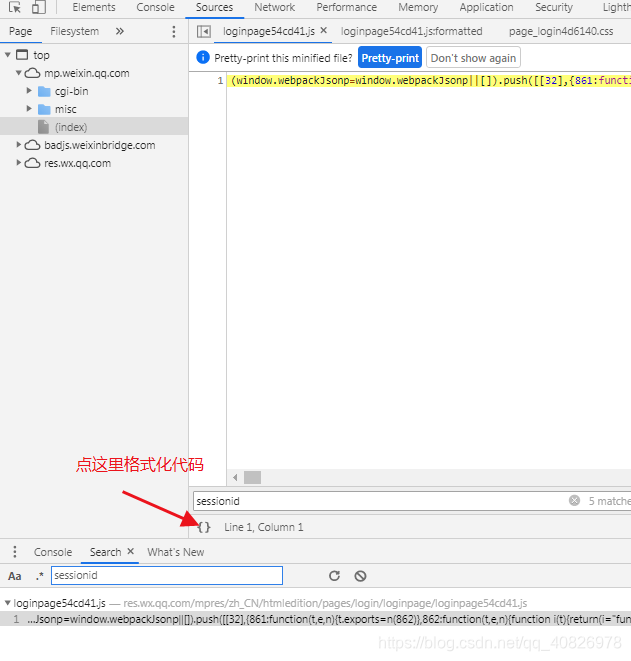Open the Security panel tab
Image resolution: width=631 pixels, height=661 pixels.
point(554,8)
